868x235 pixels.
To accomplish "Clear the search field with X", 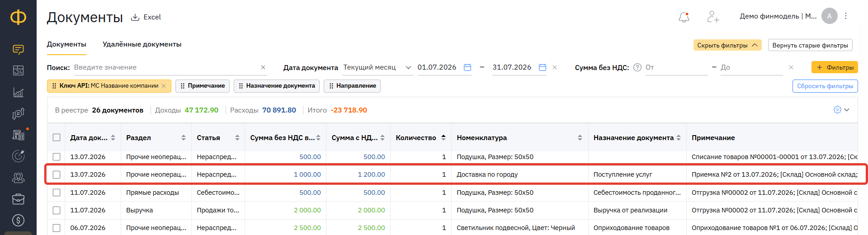I will tap(263, 67).
